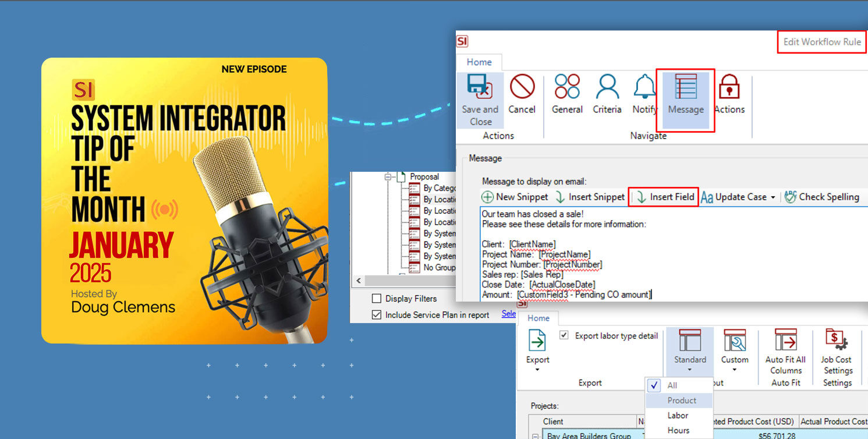This screenshot has width=868, height=439.
Task: Click the [ActualCloseDate] field in the message
Action: click(x=562, y=284)
